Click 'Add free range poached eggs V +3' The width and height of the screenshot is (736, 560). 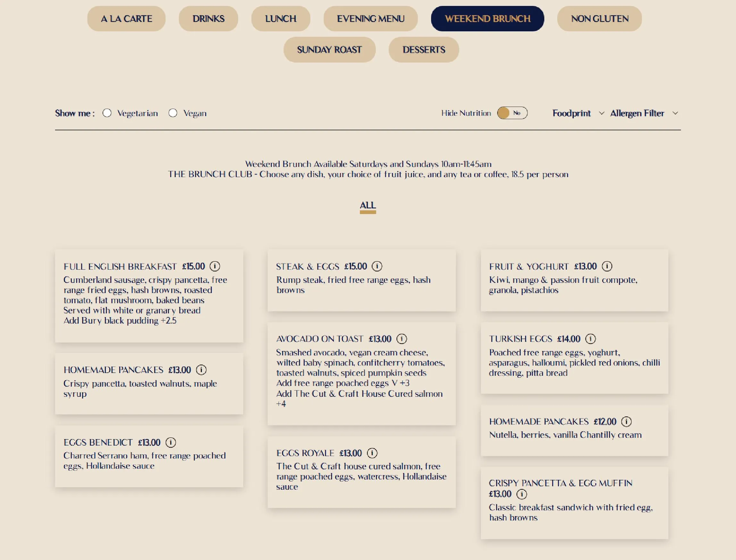pos(343,383)
